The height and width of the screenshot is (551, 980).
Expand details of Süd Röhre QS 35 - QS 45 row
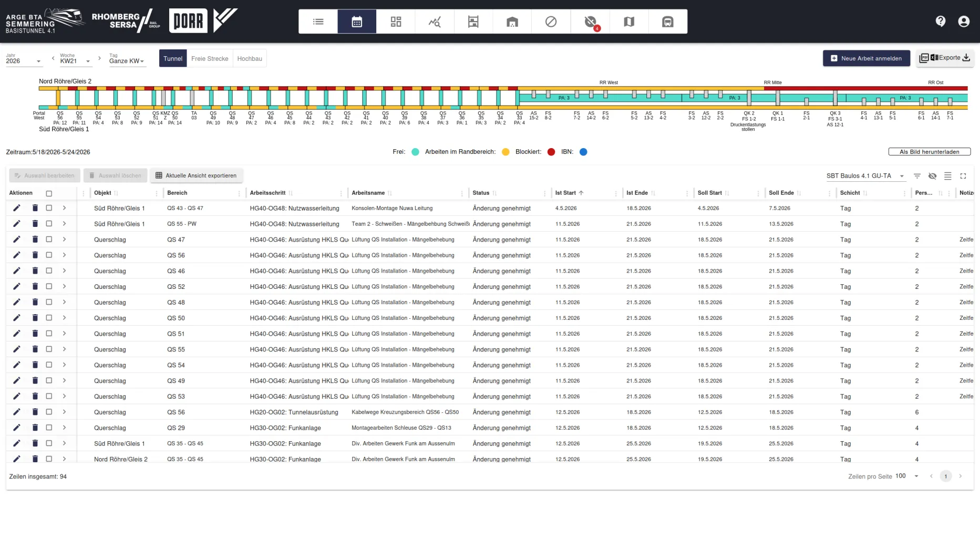(64, 443)
